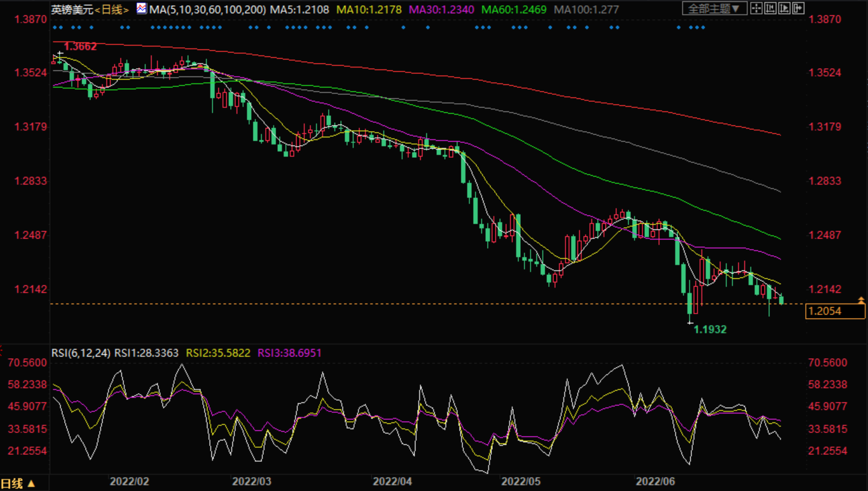Screen dimensions: 868x491
Task: Click the MA30:1.2340 legend value
Action: [442, 9]
